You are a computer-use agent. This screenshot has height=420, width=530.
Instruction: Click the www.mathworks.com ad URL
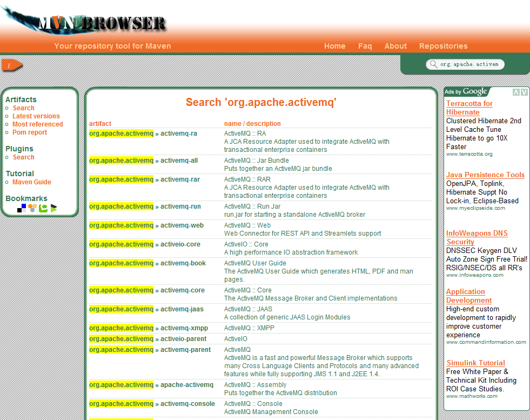click(472, 396)
